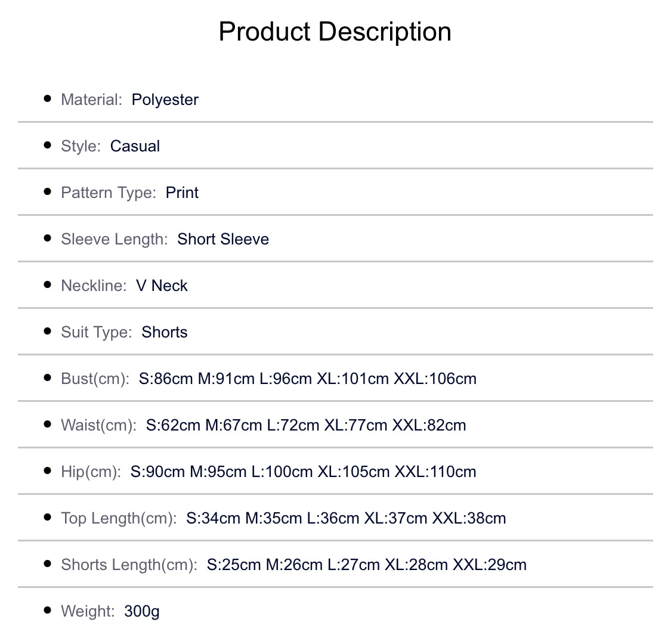Viewport: 671px width, 644px height.
Task: Click the V Neck neckline value
Action: 162,286
